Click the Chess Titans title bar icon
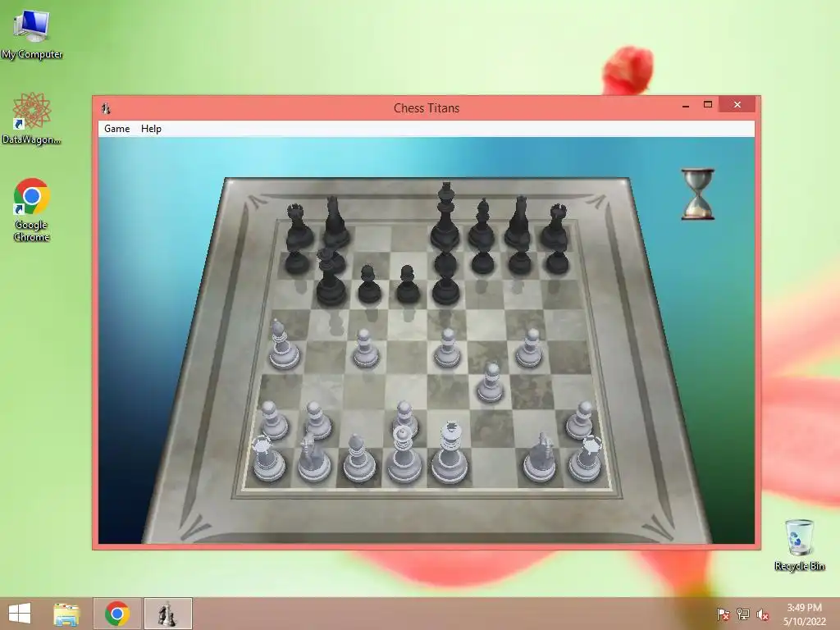The height and width of the screenshot is (630, 840). [106, 108]
